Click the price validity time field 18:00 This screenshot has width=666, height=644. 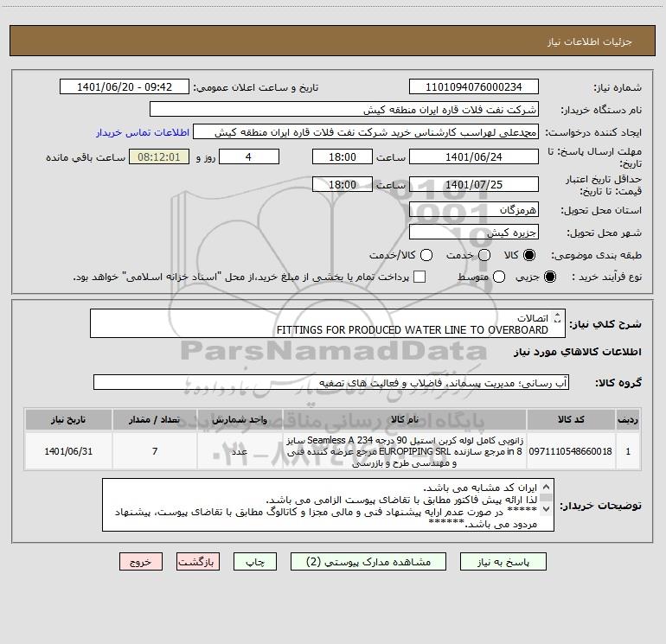[x=343, y=184]
